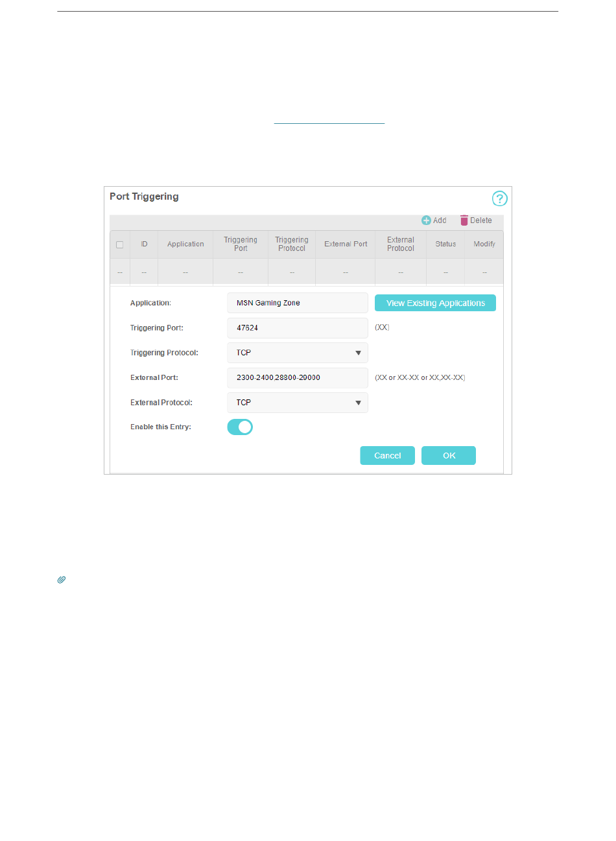Image resolution: width=616 pixels, height=841 pixels.
Task: Toggle the Enable this Entry switch
Action: 240,427
